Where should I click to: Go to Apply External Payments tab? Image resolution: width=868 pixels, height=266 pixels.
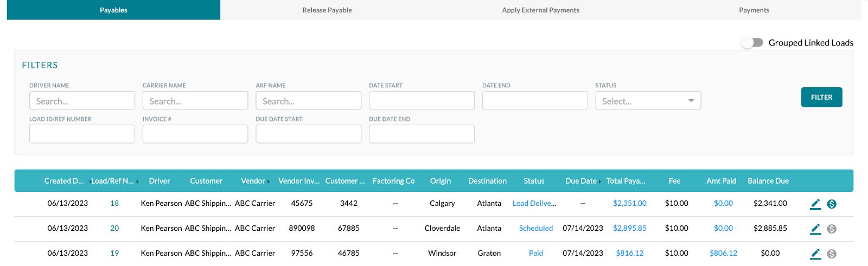click(541, 10)
